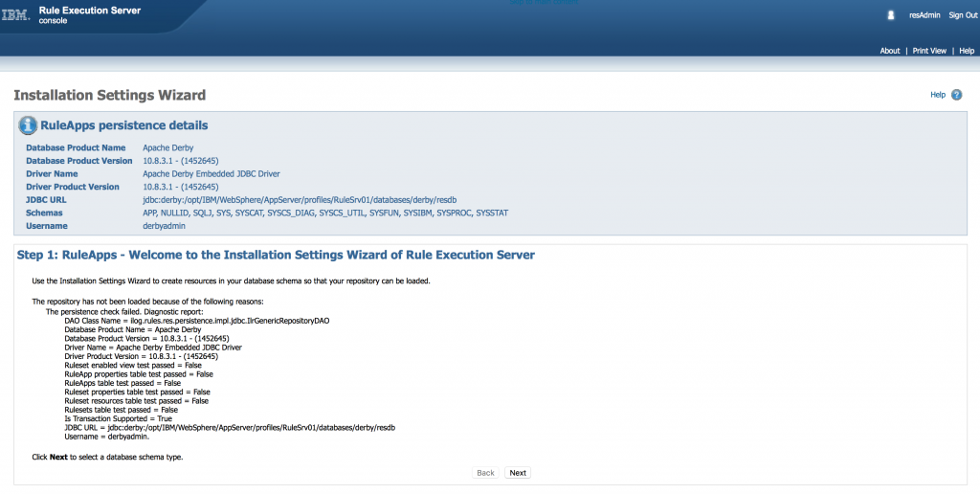The height and width of the screenshot is (494, 980).
Task: Click the user profile icon beside resAdmin
Action: pyautogui.click(x=891, y=15)
